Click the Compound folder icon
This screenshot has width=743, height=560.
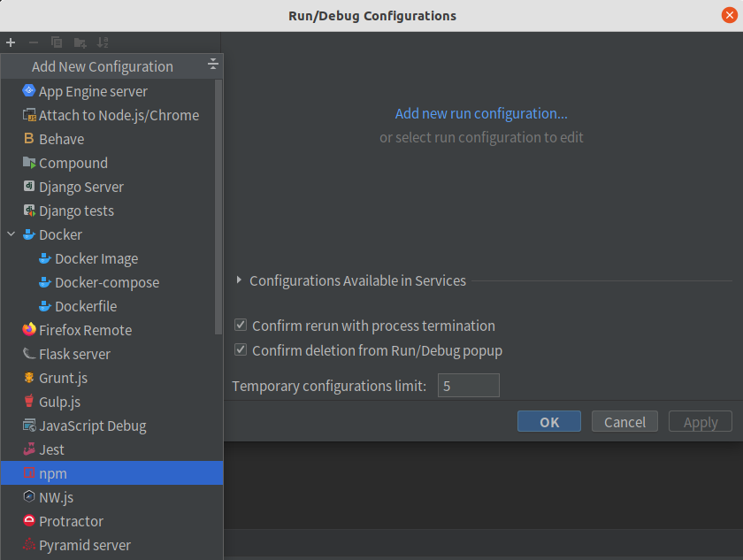pyautogui.click(x=29, y=163)
